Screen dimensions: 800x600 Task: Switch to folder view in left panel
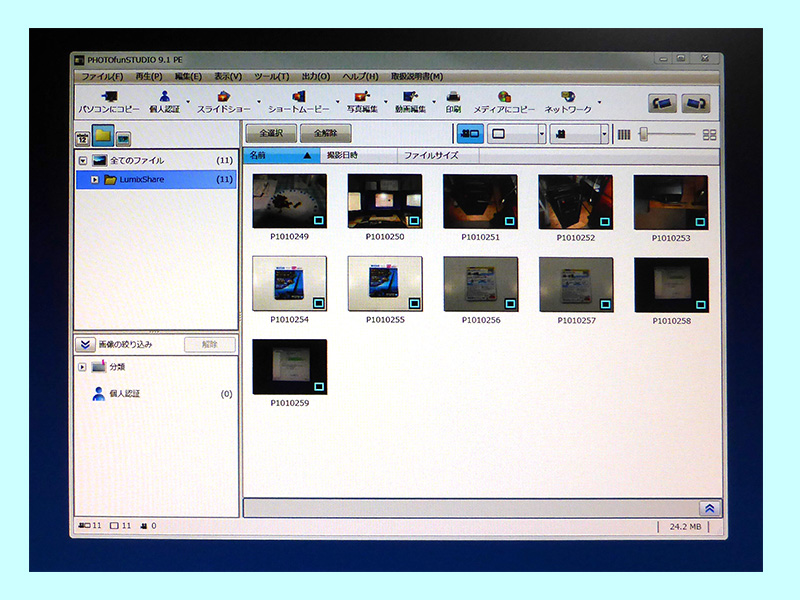103,136
